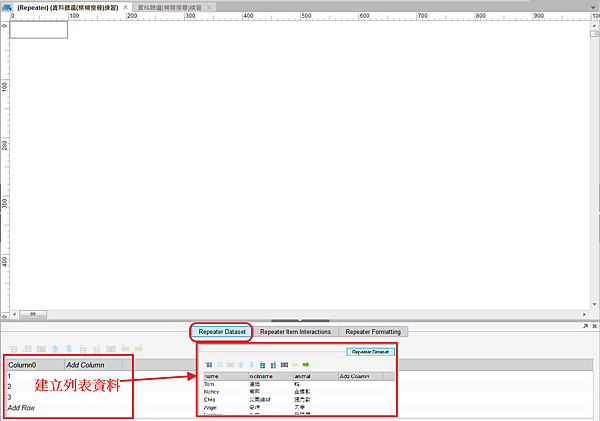This screenshot has width=600, height=421.
Task: Click the horizontal scrollbar thumb
Action: (x=33, y=315)
